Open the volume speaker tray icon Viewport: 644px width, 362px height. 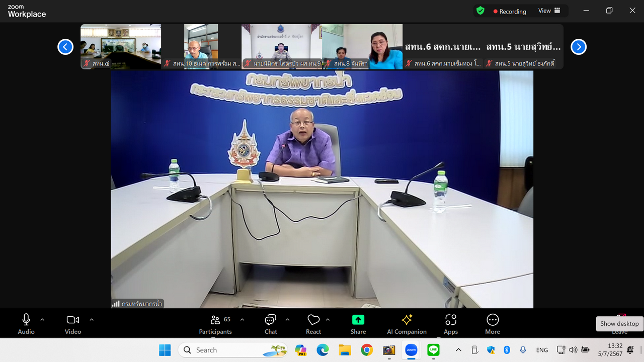coord(573,350)
